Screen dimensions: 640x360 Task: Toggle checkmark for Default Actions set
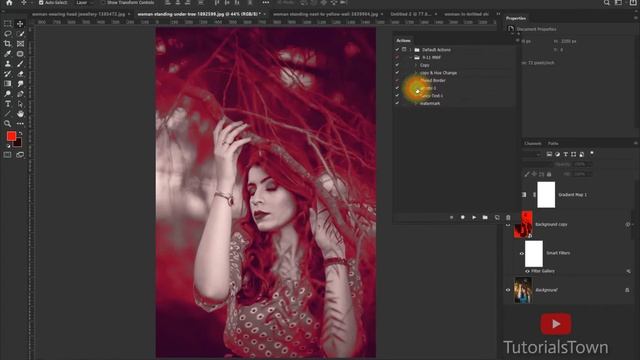tap(397, 49)
